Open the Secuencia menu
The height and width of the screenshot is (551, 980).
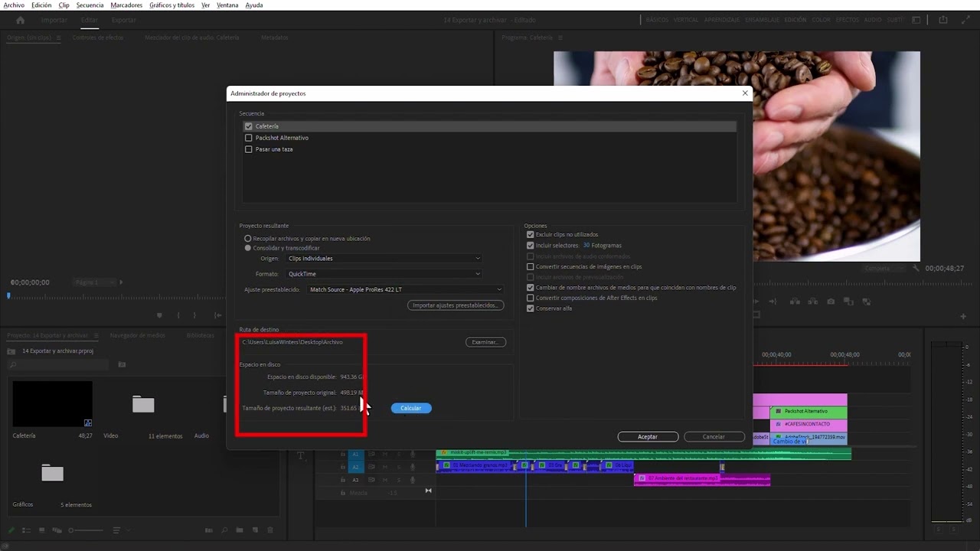tap(90, 5)
